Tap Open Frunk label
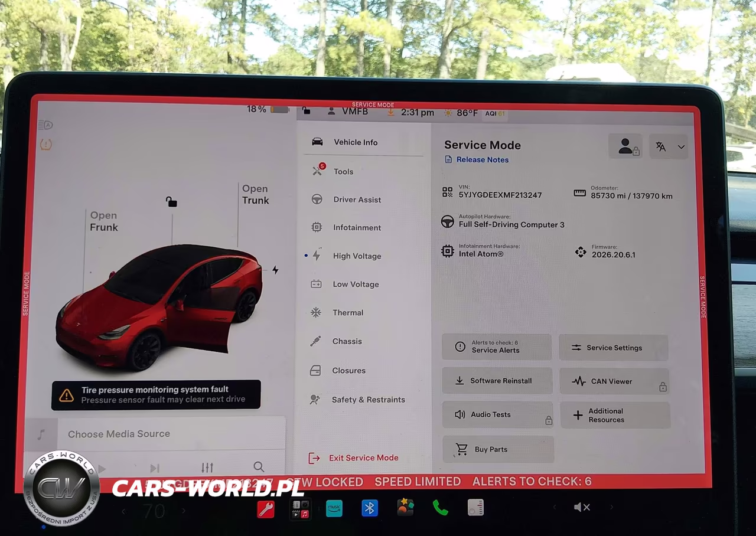 (104, 221)
